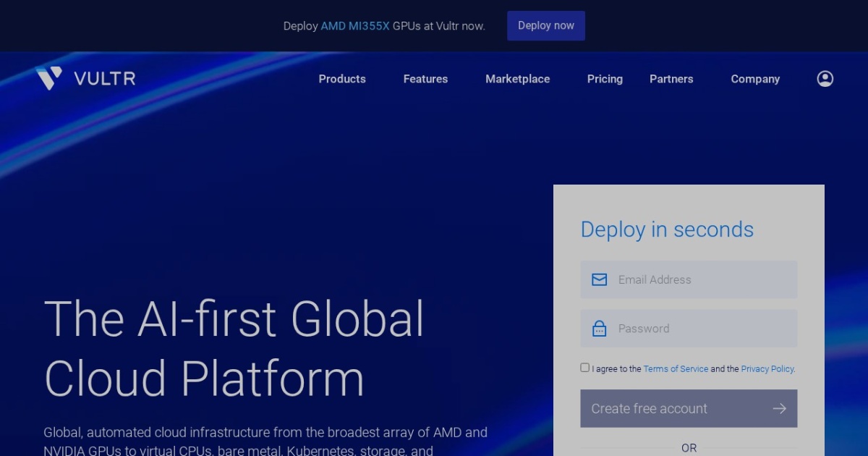The image size is (868, 456).
Task: Select Pricing in the navigation bar
Action: pos(605,79)
